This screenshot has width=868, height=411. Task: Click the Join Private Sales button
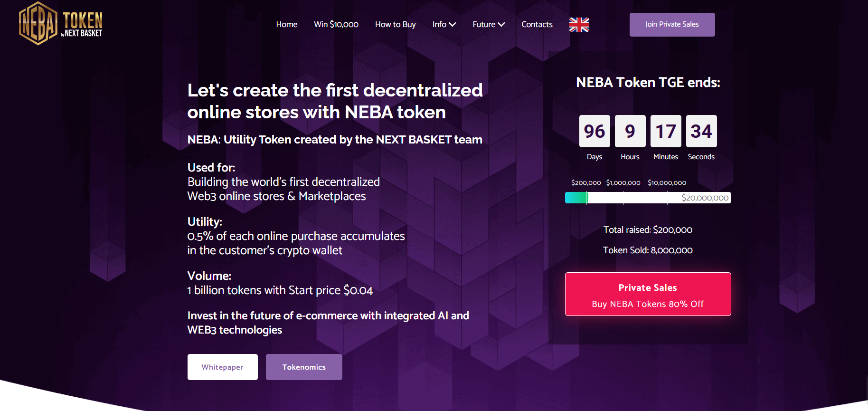click(672, 24)
